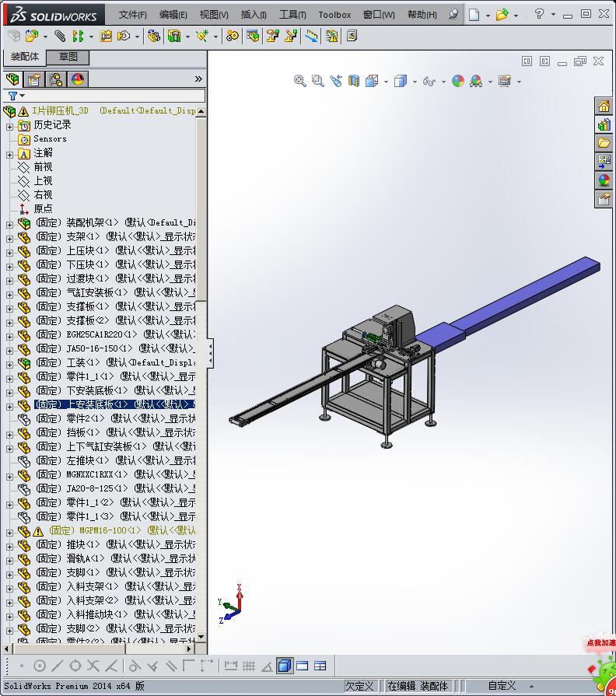Viewport: 616px width, 696px height.
Task: Open the FeatureManager design tree tab
Action: pyautogui.click(x=13, y=79)
